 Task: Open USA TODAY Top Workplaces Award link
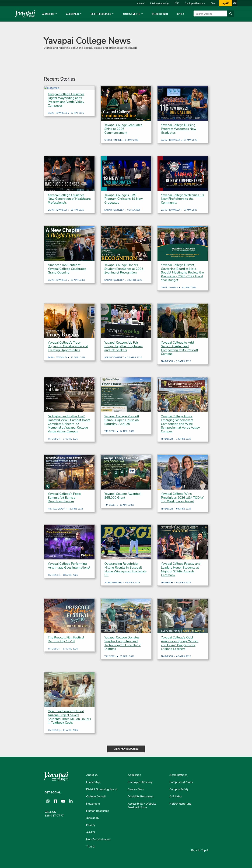182,497
